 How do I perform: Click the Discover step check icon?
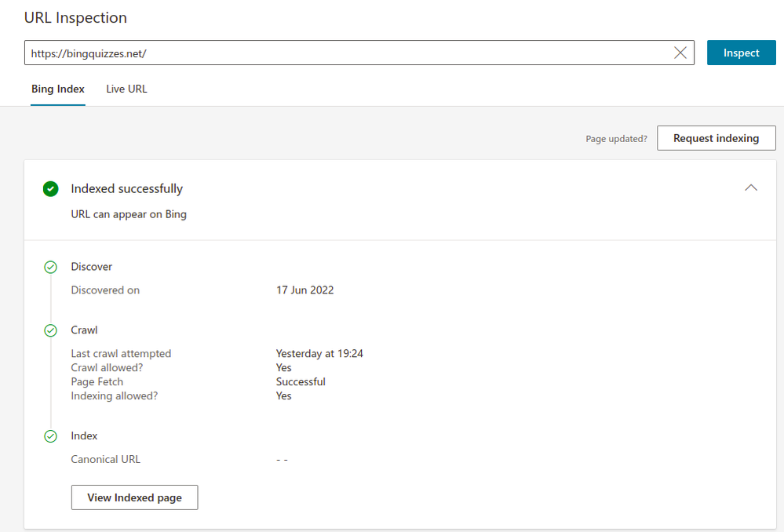click(x=50, y=267)
